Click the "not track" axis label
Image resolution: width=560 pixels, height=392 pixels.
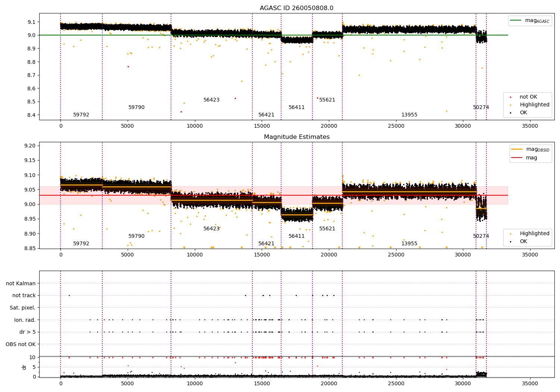coord(24,296)
